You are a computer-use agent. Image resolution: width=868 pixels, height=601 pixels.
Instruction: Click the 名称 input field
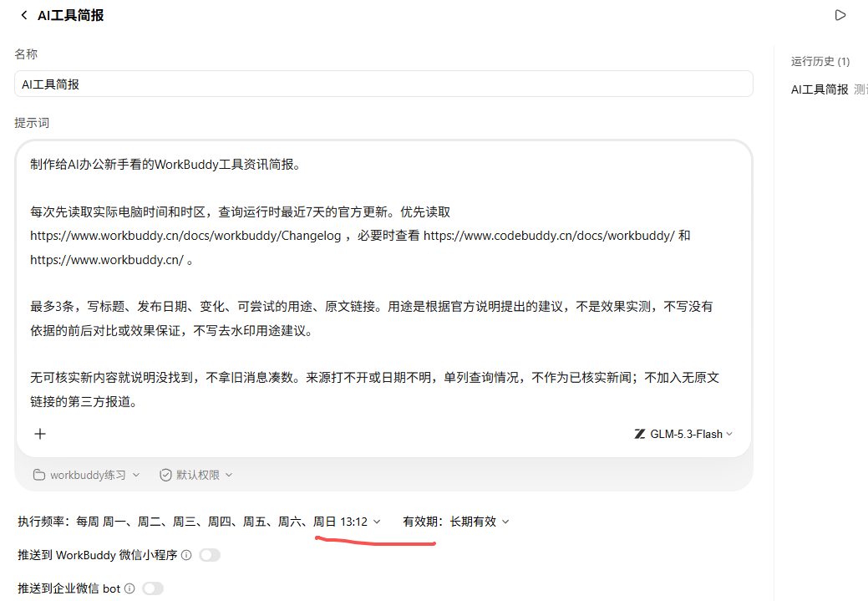pyautogui.click(x=383, y=84)
